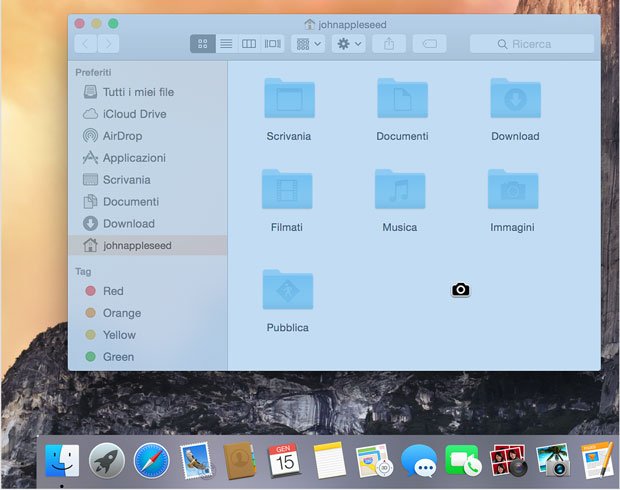Select the Documenti folder icon
620x490 pixels.
[403, 98]
